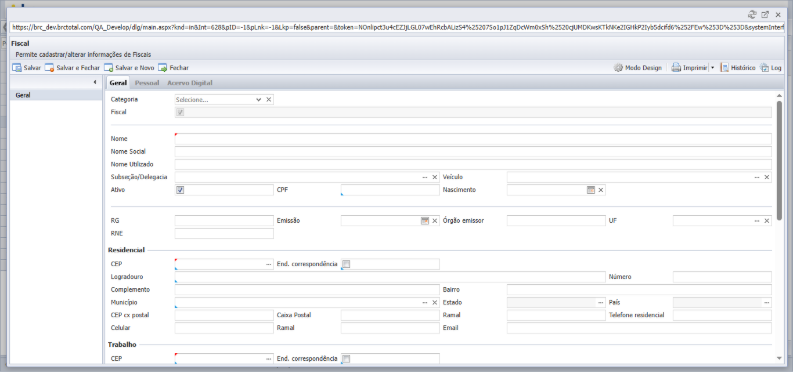Toggle the Fiscal checkbox
Image resolution: width=793 pixels, height=372 pixels.
point(180,112)
